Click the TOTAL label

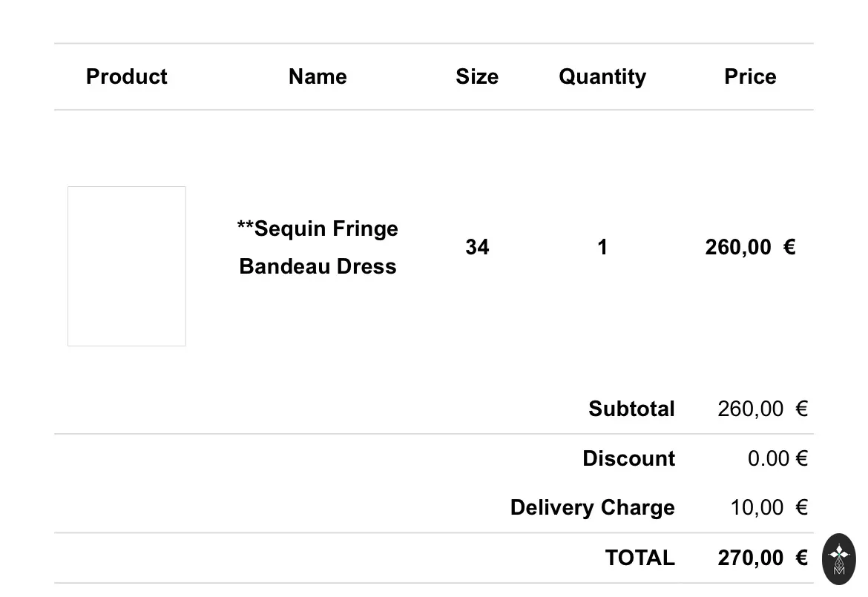click(640, 558)
